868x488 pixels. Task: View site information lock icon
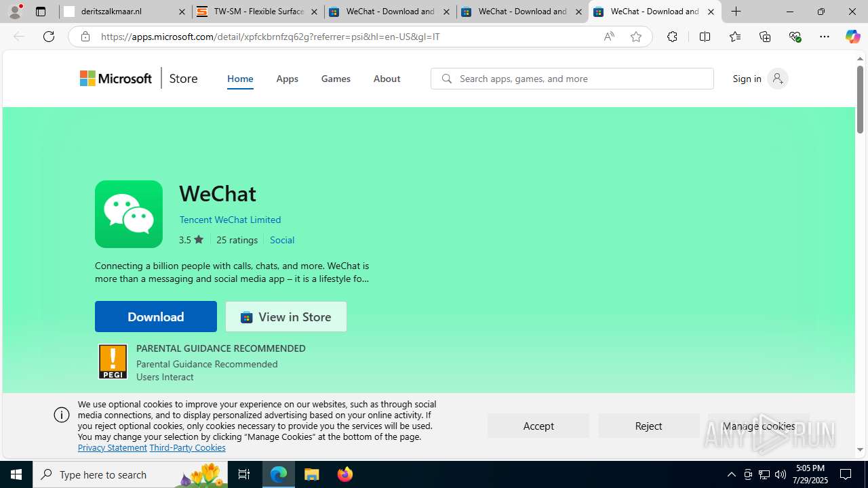(85, 37)
